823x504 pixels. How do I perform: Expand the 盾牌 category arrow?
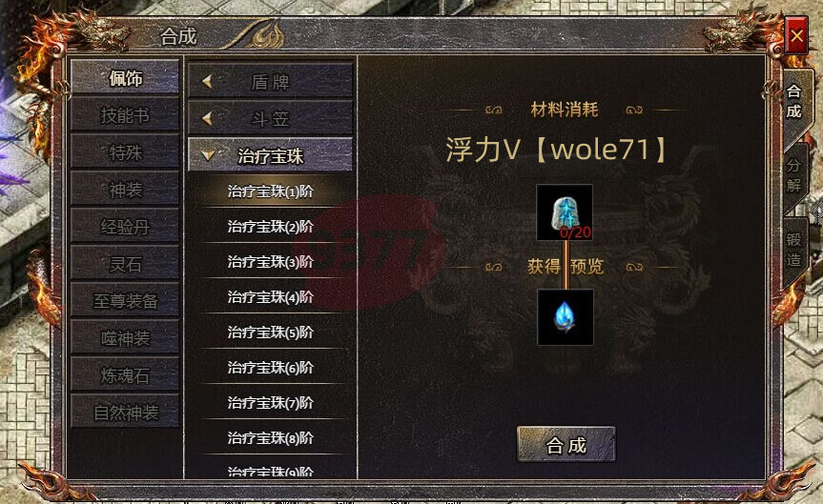coord(207,82)
